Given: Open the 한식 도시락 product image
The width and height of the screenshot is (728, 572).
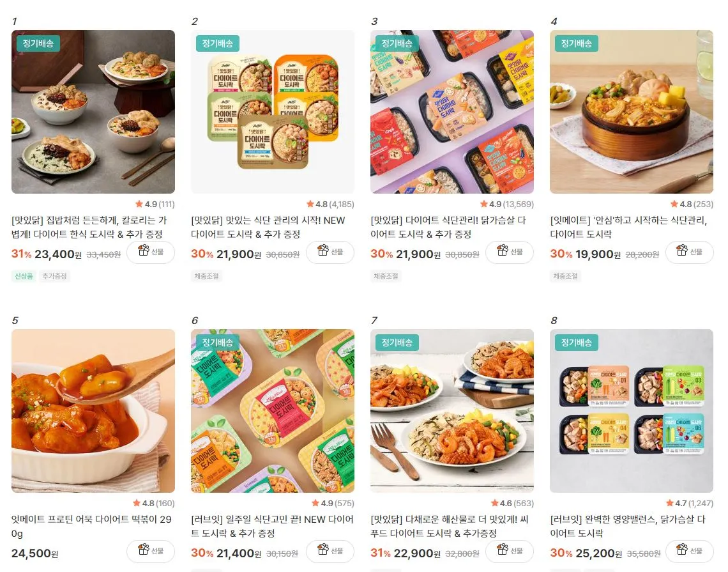Looking at the screenshot, I should (93, 112).
